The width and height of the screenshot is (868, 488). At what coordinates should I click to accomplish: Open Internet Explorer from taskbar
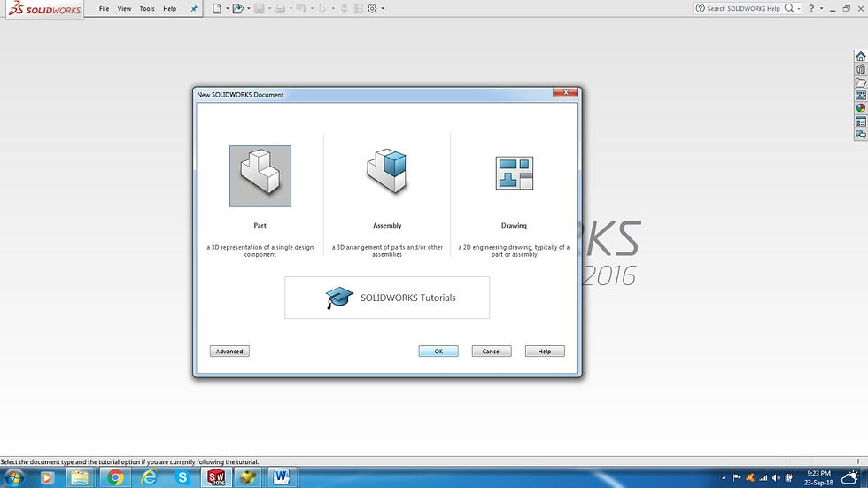coord(149,477)
